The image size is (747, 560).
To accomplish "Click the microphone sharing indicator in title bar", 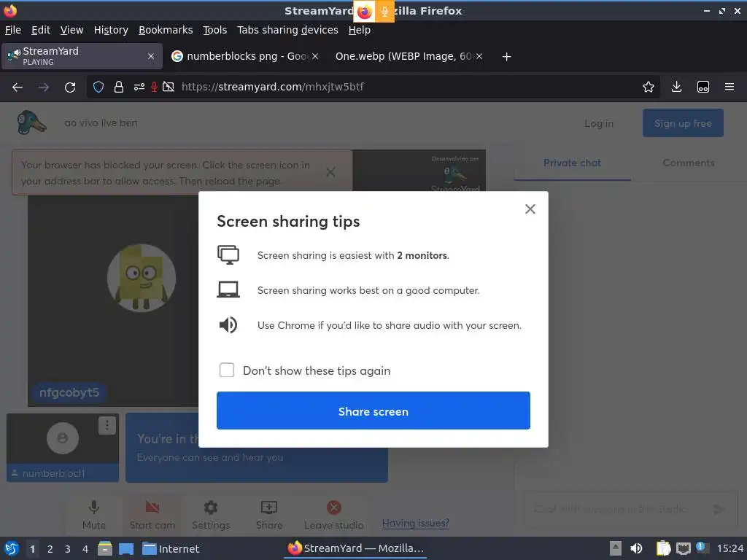I will click(384, 12).
